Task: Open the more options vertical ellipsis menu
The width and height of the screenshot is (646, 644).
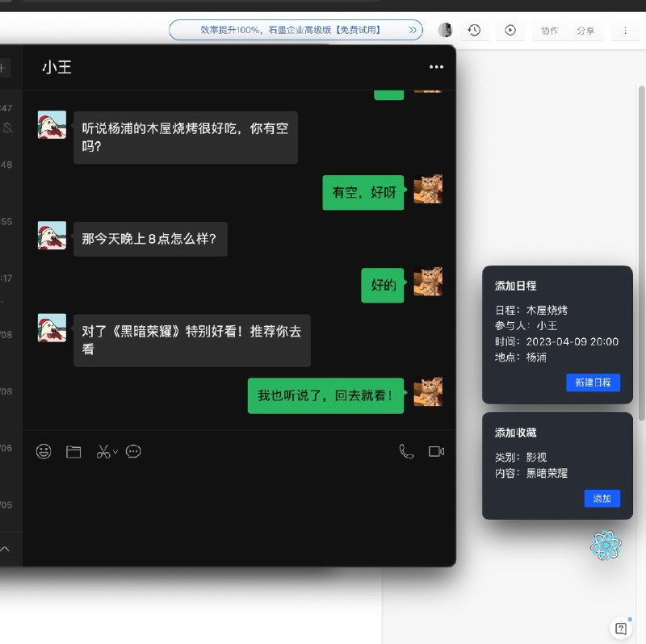Action: 625,30
